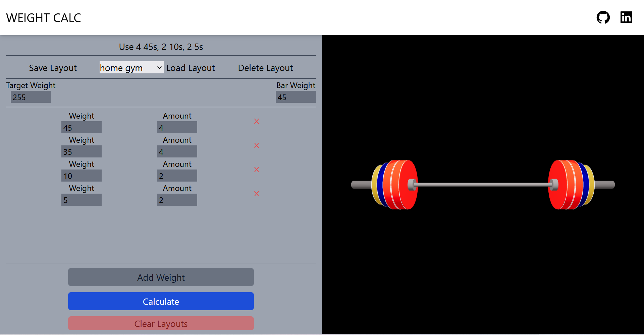Edit the Weight field containing 5
This screenshot has width=644, height=335.
click(x=82, y=200)
